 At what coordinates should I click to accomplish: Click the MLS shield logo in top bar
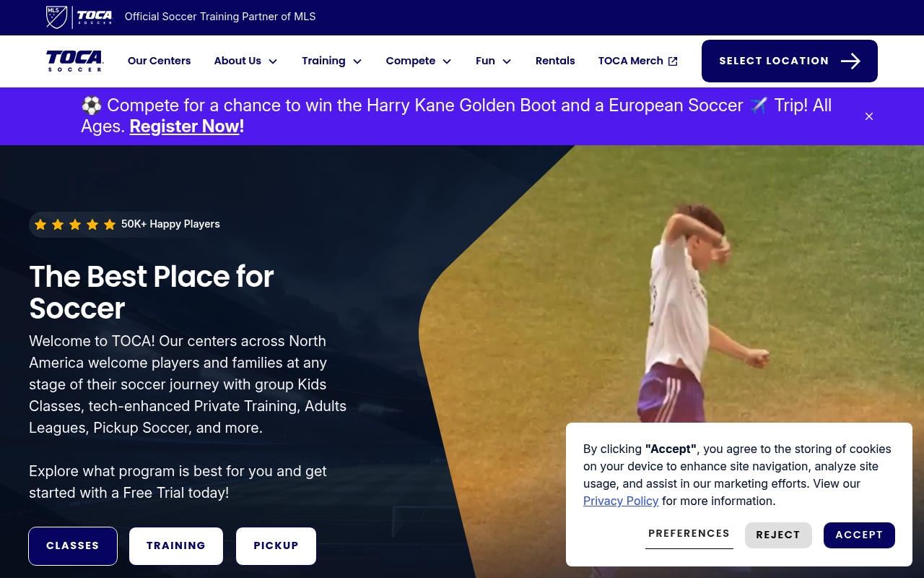56,17
